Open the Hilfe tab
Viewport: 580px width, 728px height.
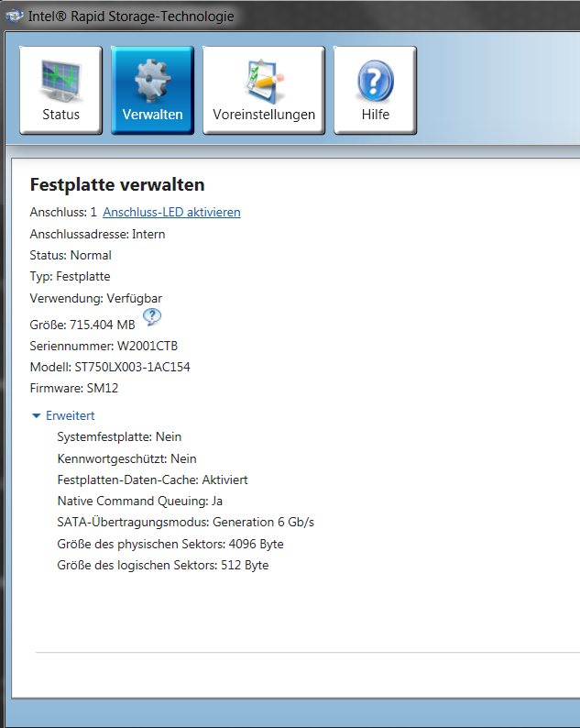click(375, 90)
